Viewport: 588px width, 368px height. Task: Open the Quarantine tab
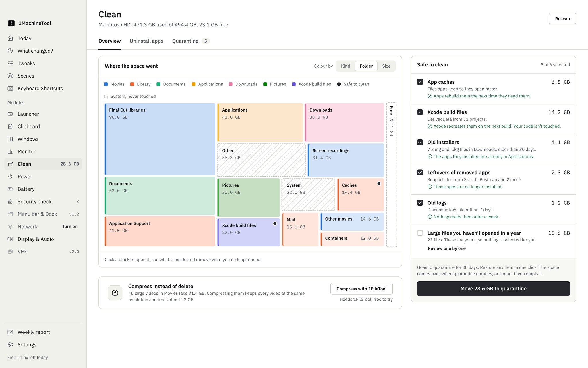coord(191,41)
